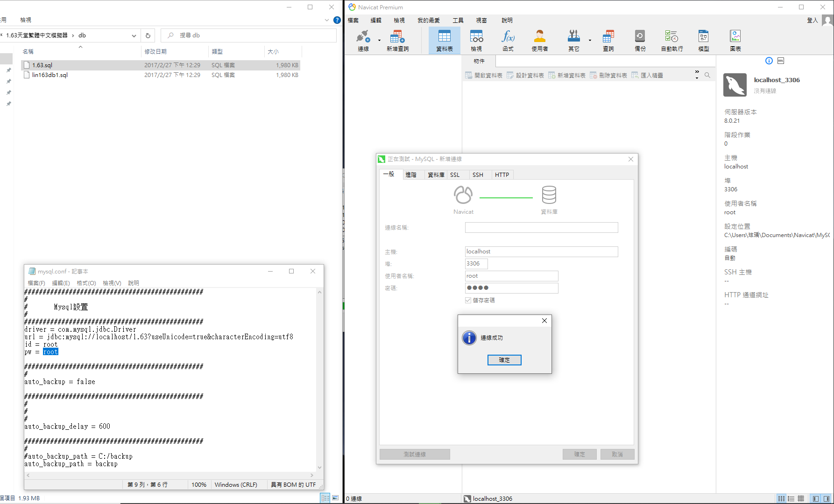Click the 圖表 charts icon
The width and height of the screenshot is (834, 504).
coord(735,41)
